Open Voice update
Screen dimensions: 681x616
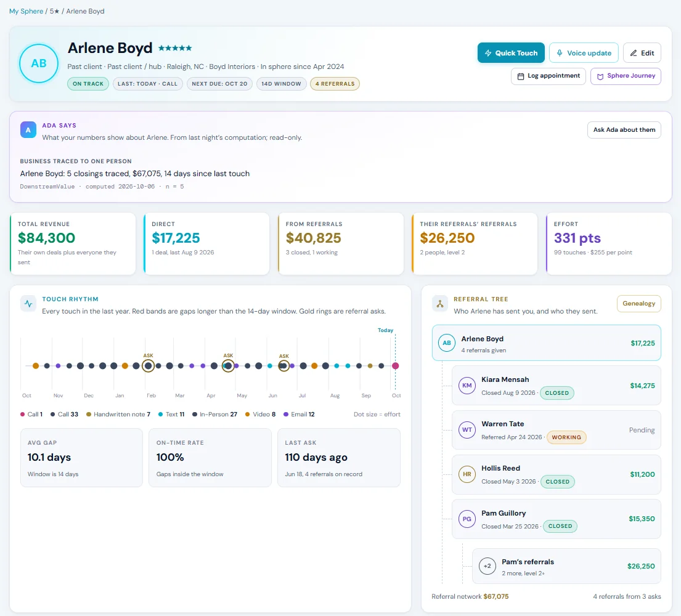coord(584,53)
